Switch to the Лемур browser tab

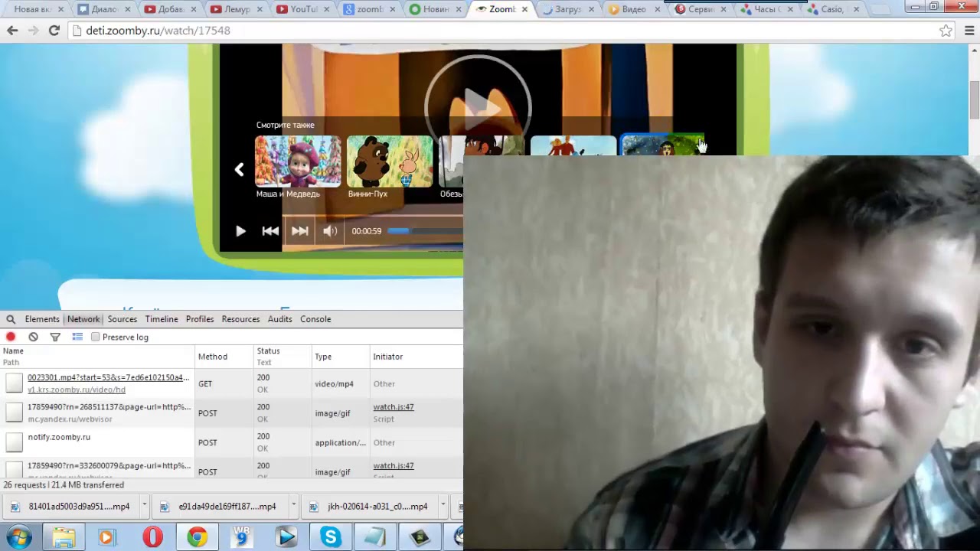pos(237,9)
